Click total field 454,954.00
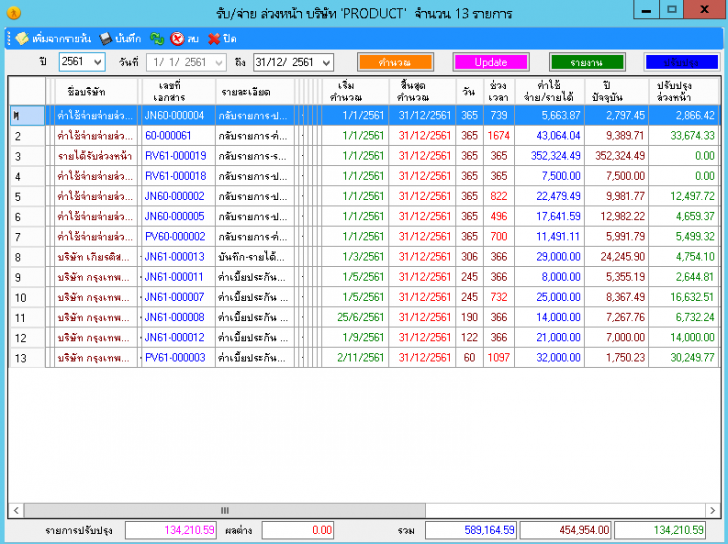 click(x=566, y=530)
